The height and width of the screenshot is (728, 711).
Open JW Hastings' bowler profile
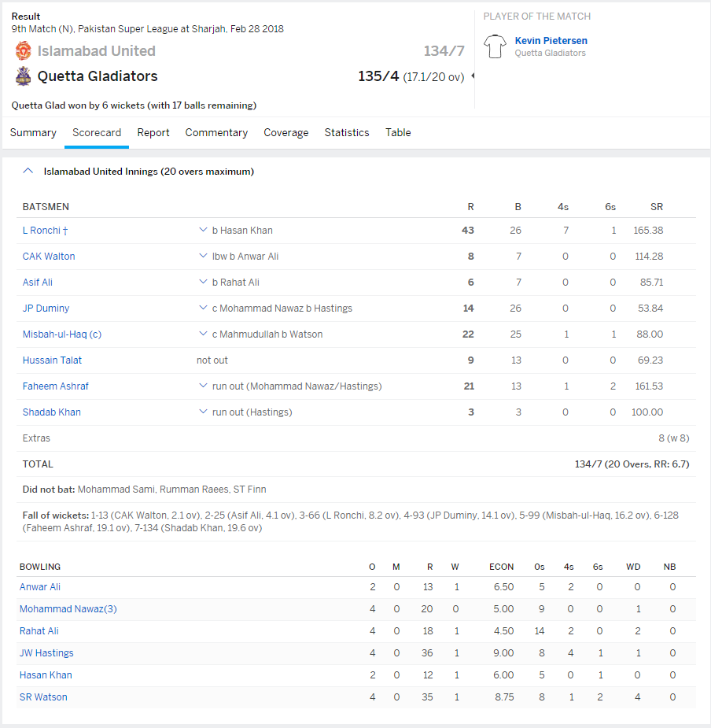[x=46, y=652]
